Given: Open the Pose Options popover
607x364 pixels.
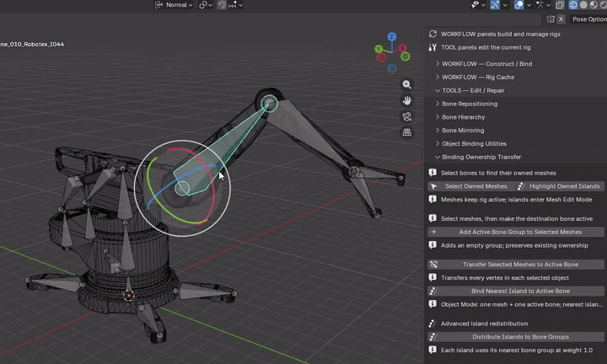Looking at the screenshot, I should [x=588, y=19].
